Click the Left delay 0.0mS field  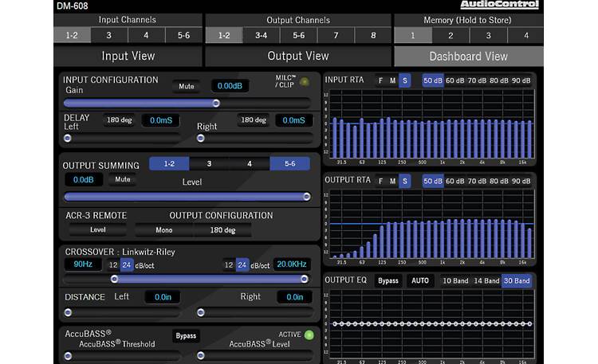161,120
